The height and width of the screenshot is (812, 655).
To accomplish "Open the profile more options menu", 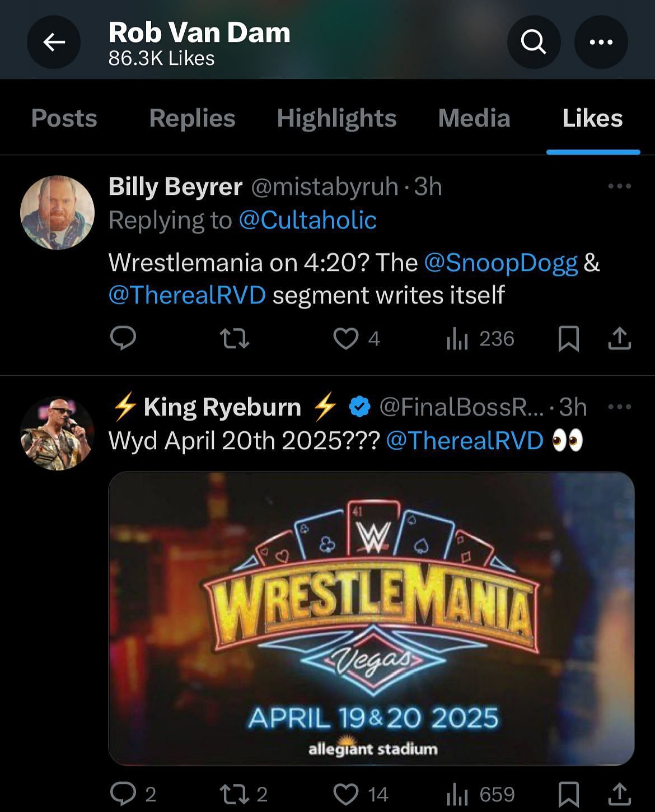I will click(x=601, y=42).
